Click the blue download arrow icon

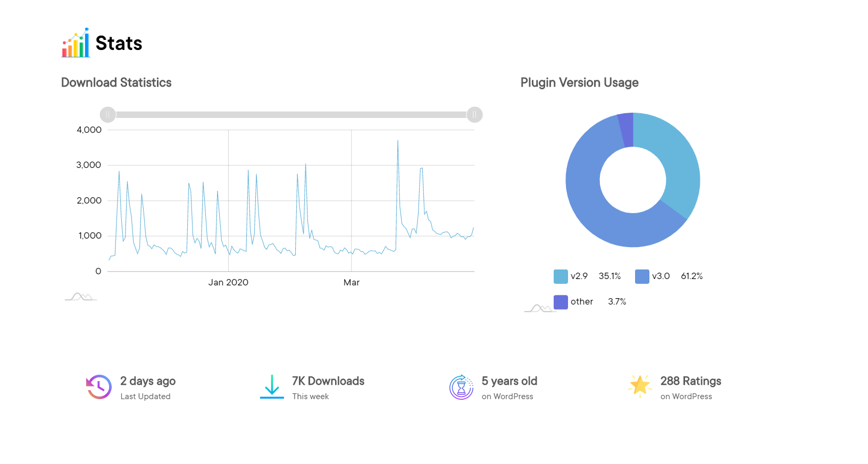tap(272, 387)
